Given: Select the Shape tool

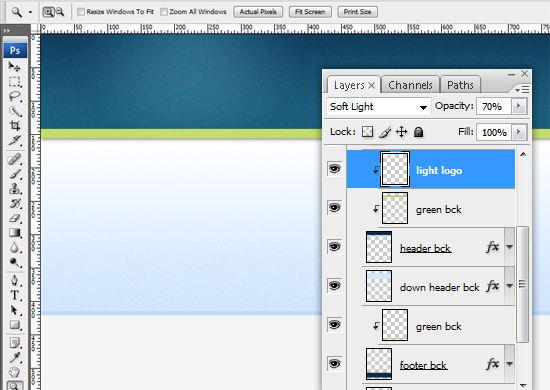Looking at the screenshot, I should [x=14, y=325].
